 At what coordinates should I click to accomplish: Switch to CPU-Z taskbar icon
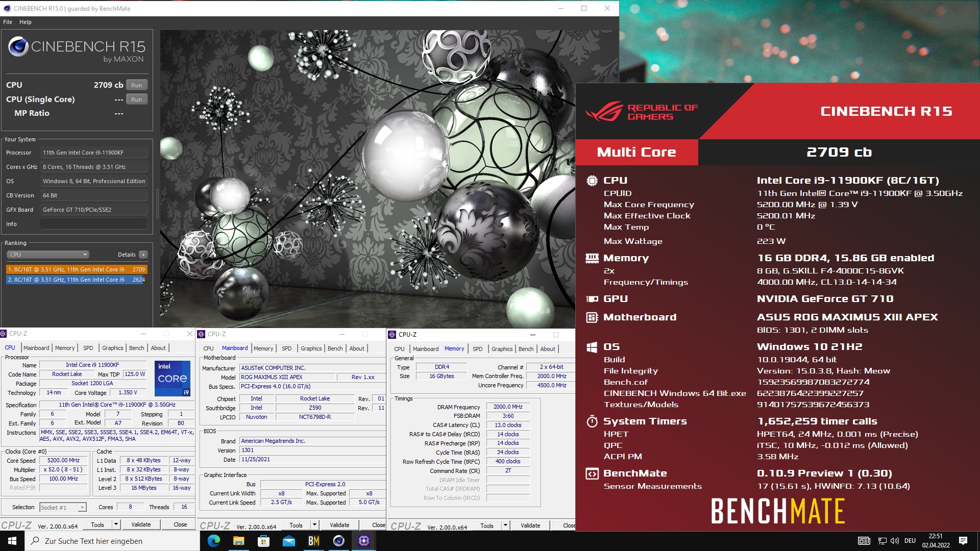363,541
